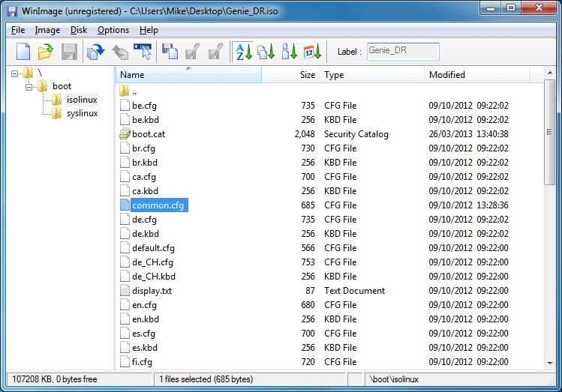Sort files by name A-Z icon
Screen dimensions: 562x392
244,52
